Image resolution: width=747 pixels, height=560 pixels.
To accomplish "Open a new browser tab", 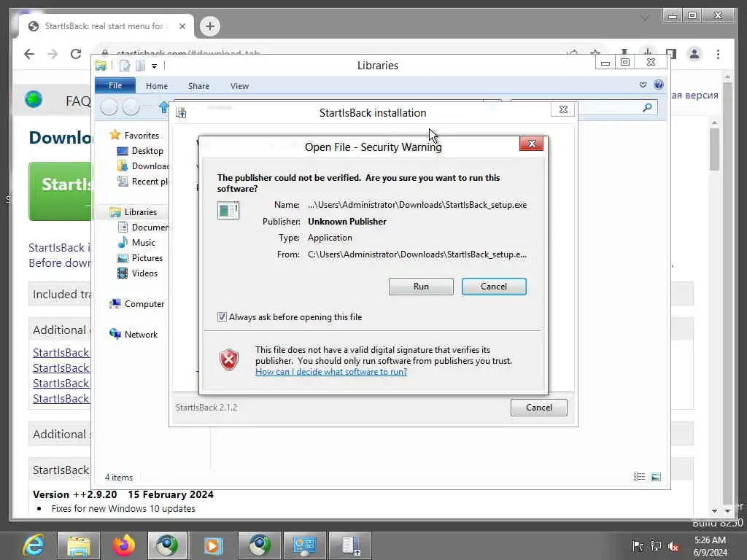I will coord(210,26).
